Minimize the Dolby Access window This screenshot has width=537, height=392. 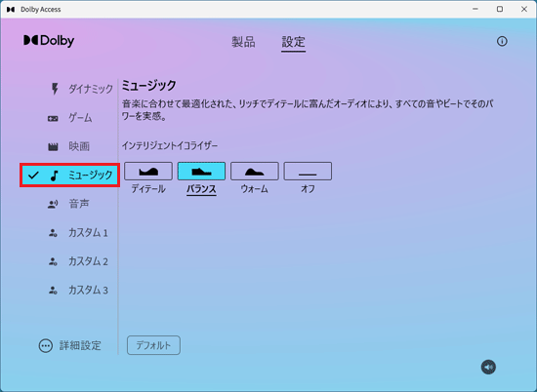pyautogui.click(x=475, y=9)
